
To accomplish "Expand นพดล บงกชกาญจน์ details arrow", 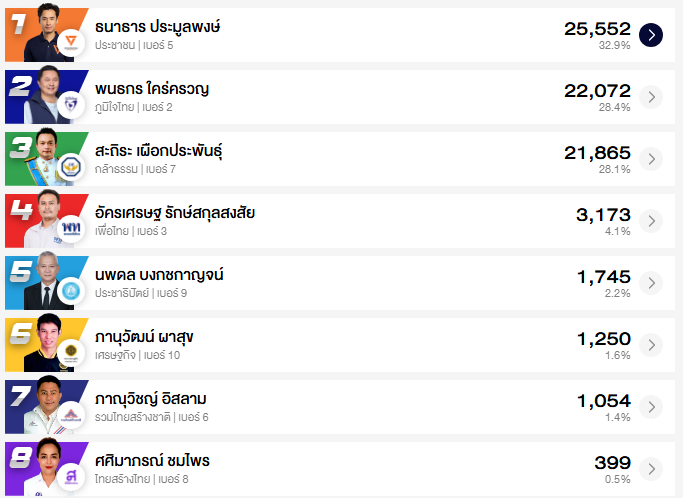I will [651, 283].
